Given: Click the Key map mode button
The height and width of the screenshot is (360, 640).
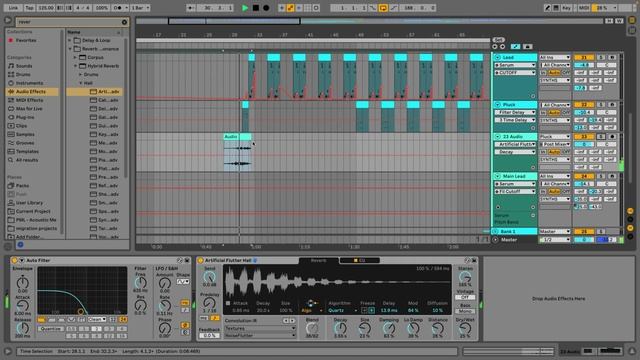Looking at the screenshot, I should (567, 8).
